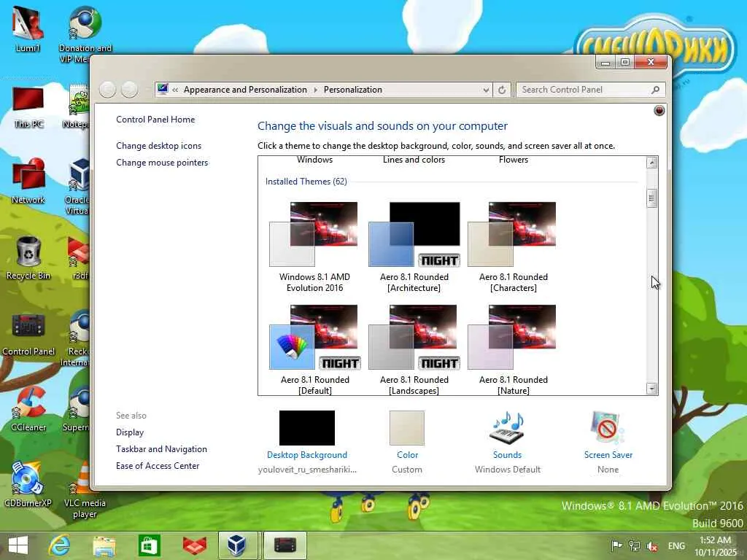
Task: Click the Screen Saver link label
Action: tap(608, 455)
